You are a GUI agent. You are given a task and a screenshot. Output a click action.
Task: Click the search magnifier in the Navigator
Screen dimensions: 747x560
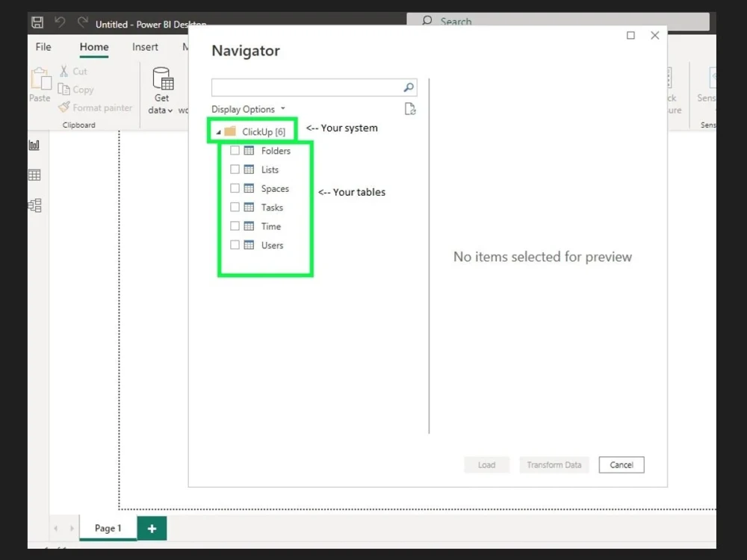pyautogui.click(x=408, y=87)
